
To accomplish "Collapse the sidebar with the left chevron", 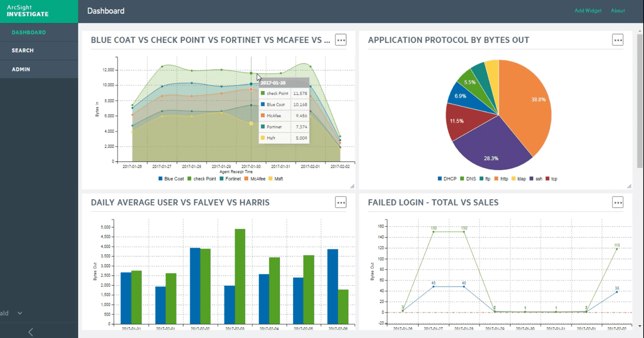I will [31, 332].
